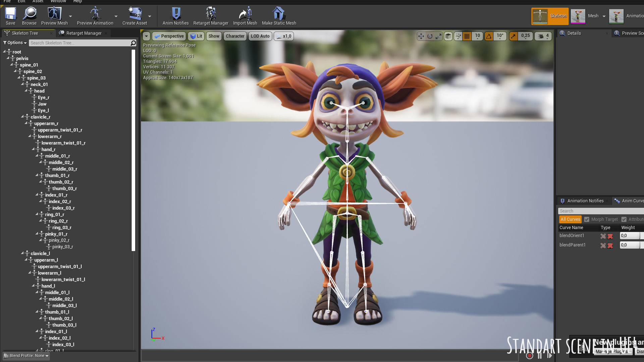The image size is (644, 362).
Task: Click the camera speed icon
Action: pos(541,36)
